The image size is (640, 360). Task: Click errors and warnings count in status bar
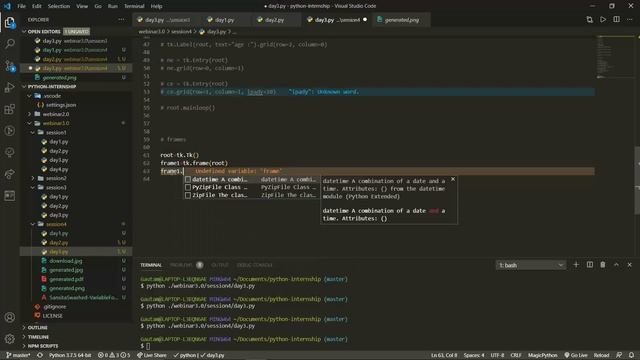point(114,355)
